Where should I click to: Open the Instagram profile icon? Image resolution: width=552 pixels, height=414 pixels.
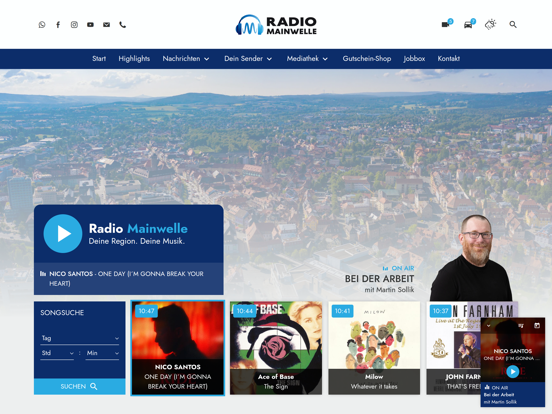74,25
